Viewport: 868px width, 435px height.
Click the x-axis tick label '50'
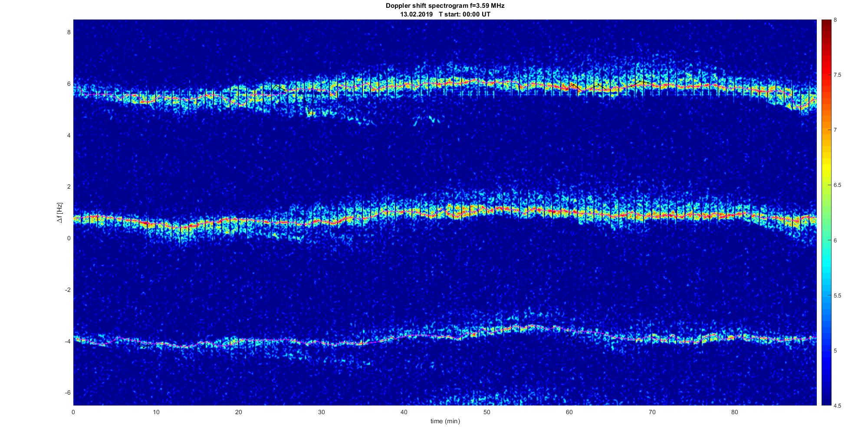487,412
